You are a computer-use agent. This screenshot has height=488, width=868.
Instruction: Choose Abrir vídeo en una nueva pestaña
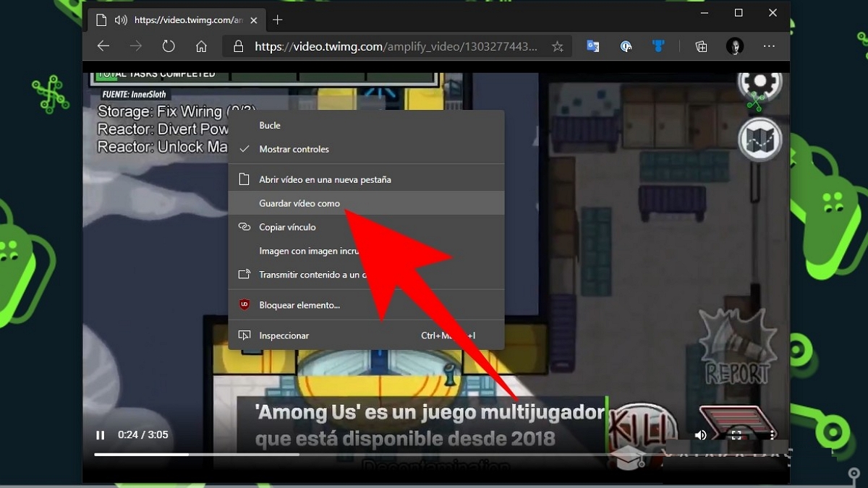point(366,179)
